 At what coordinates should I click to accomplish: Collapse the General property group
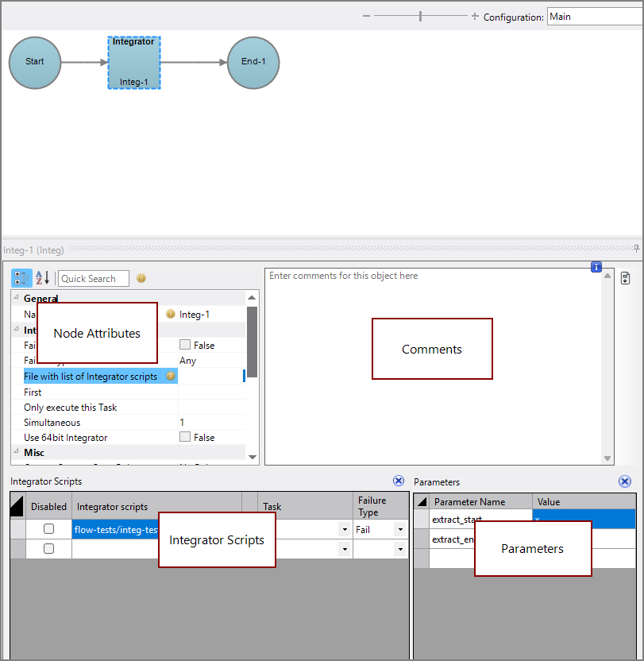point(16,297)
